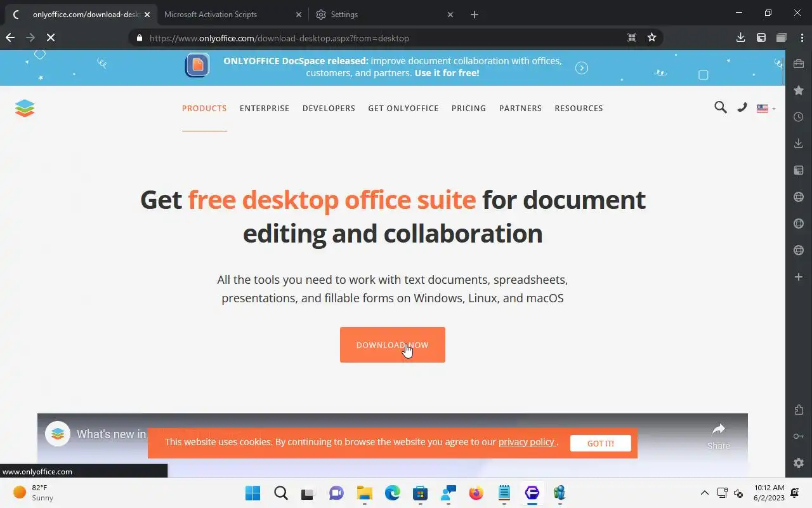Image resolution: width=812 pixels, height=508 pixels.
Task: Dismiss cookies with GOT IT! button
Action: pos(600,443)
